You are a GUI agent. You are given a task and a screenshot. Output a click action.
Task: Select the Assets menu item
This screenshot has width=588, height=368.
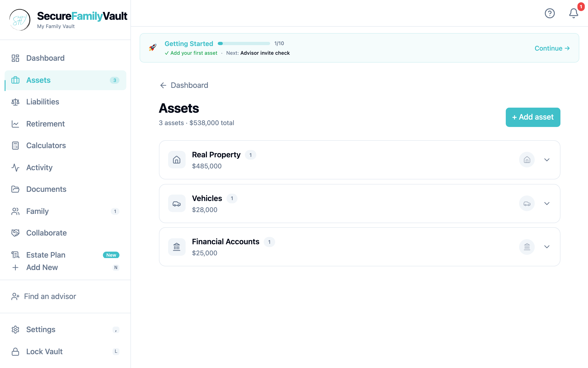point(65,80)
